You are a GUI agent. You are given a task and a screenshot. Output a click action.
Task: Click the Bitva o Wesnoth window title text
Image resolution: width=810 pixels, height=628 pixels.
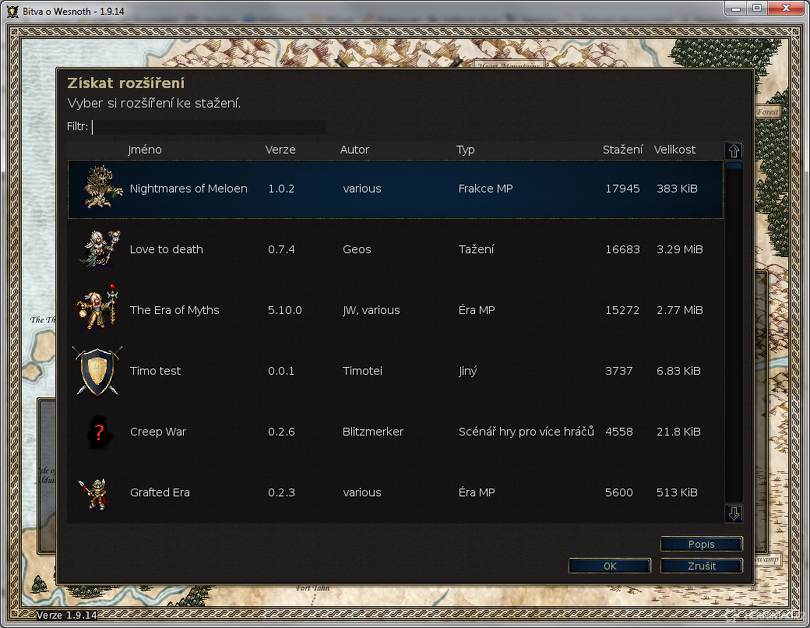(73, 11)
